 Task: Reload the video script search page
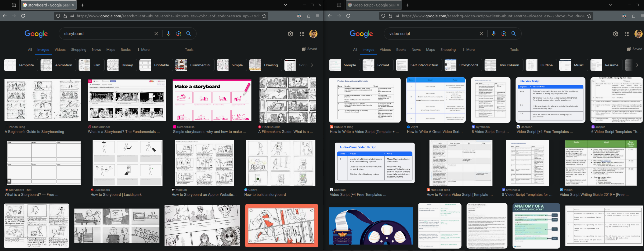pos(348,16)
